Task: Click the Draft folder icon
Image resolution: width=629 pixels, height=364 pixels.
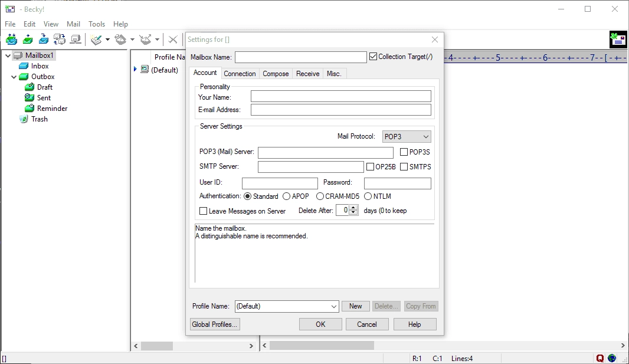Action: pyautogui.click(x=30, y=87)
